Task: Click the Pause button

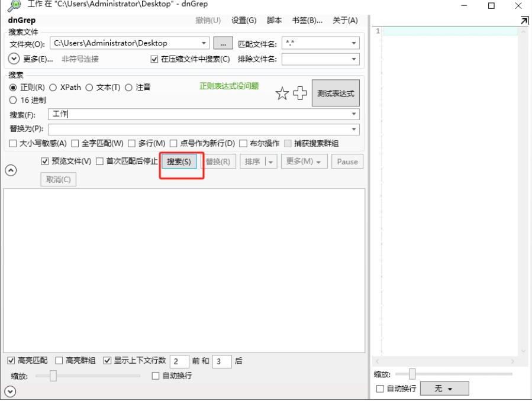Action: pos(347,161)
